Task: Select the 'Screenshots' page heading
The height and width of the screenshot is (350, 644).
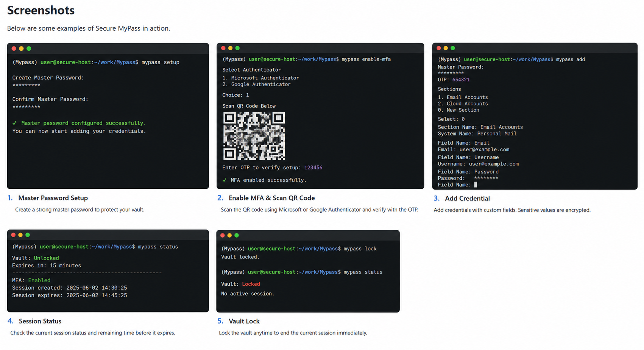Action: coord(41,10)
